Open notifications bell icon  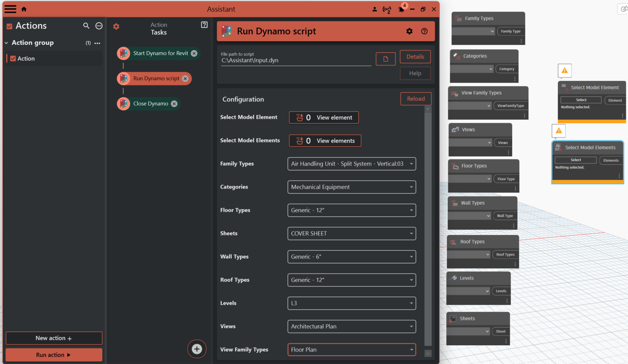401,9
